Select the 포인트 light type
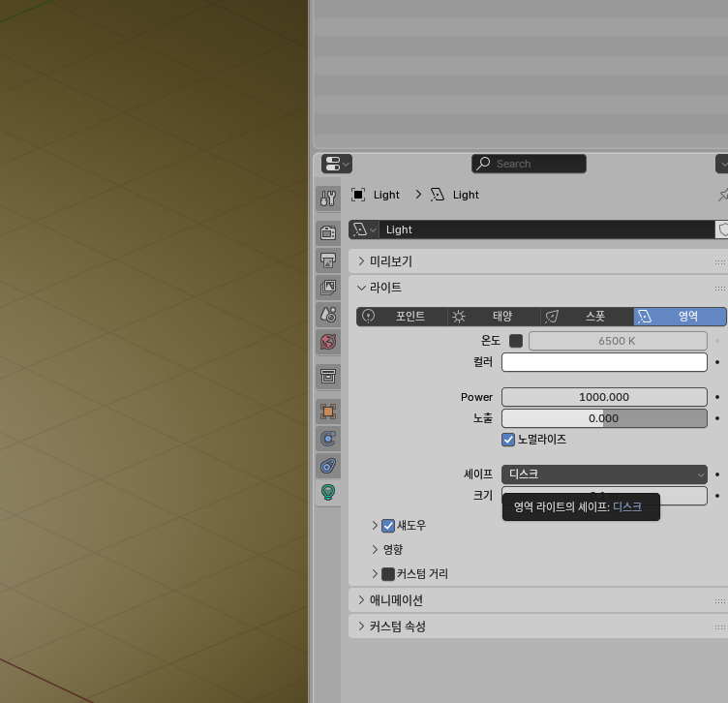728x703 pixels. pos(402,317)
